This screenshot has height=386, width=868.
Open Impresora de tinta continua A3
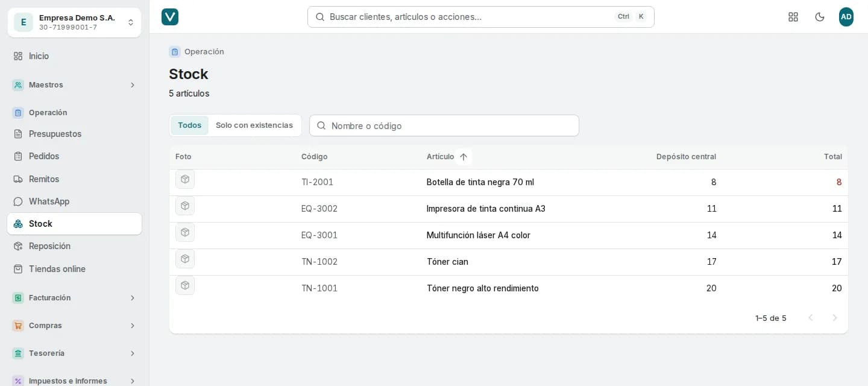[486, 209]
